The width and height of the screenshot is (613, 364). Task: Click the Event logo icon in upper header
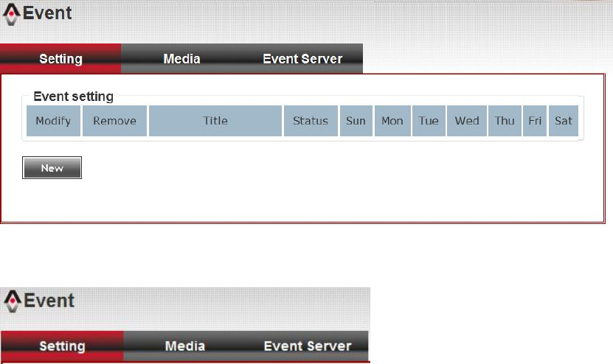coord(11,15)
